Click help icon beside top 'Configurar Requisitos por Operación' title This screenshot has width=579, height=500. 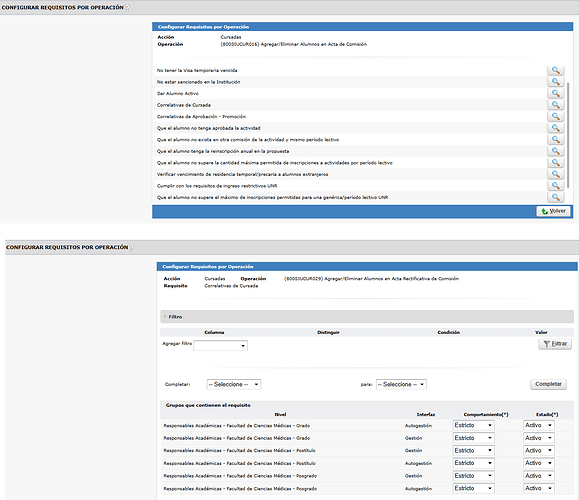(x=127, y=7)
